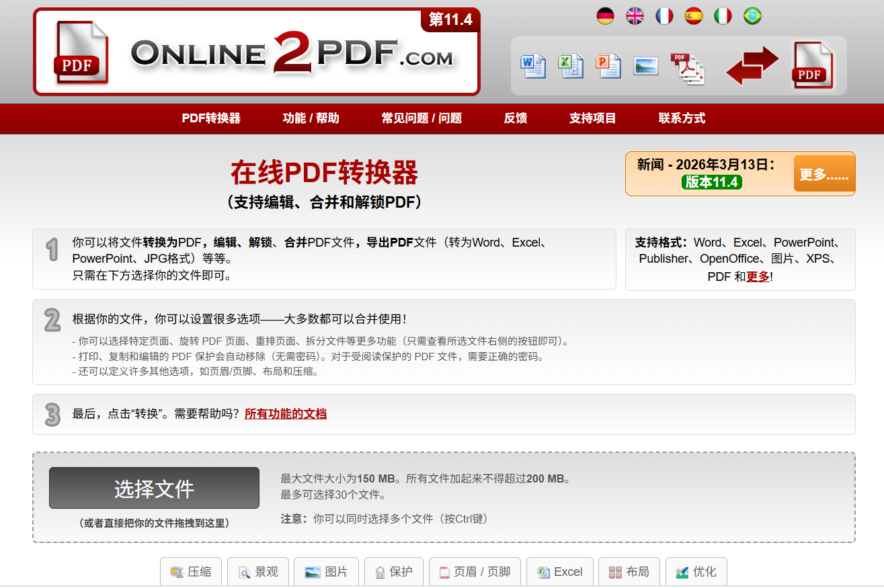The width and height of the screenshot is (884, 588).
Task: Click the green 版本11.4 badge
Action: pos(712,182)
